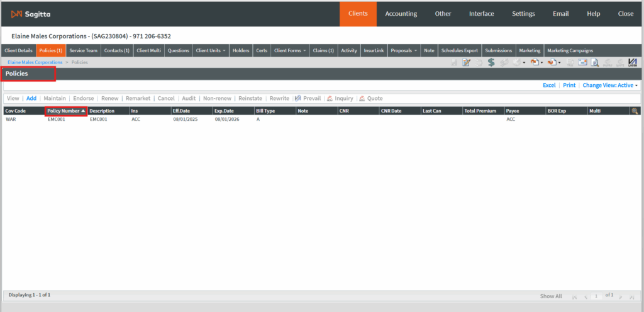Image resolution: width=644 pixels, height=312 pixels.
Task: Open the Client Forms dropdown tab
Action: pyautogui.click(x=290, y=50)
